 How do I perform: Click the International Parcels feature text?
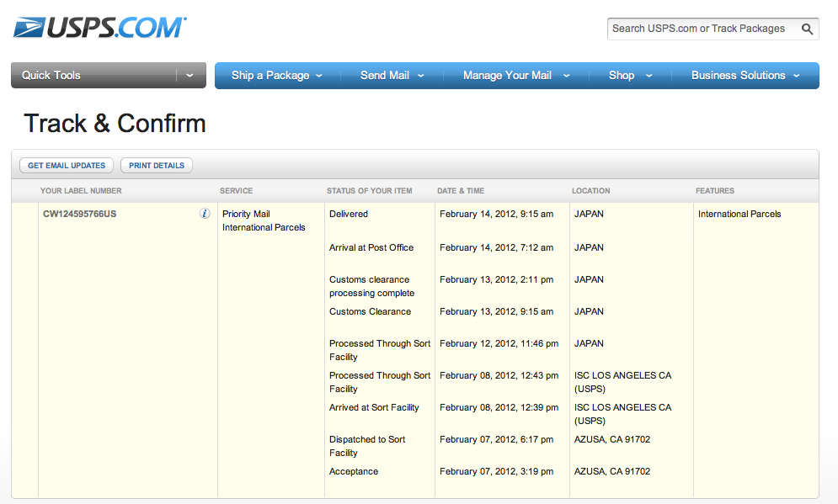click(739, 214)
